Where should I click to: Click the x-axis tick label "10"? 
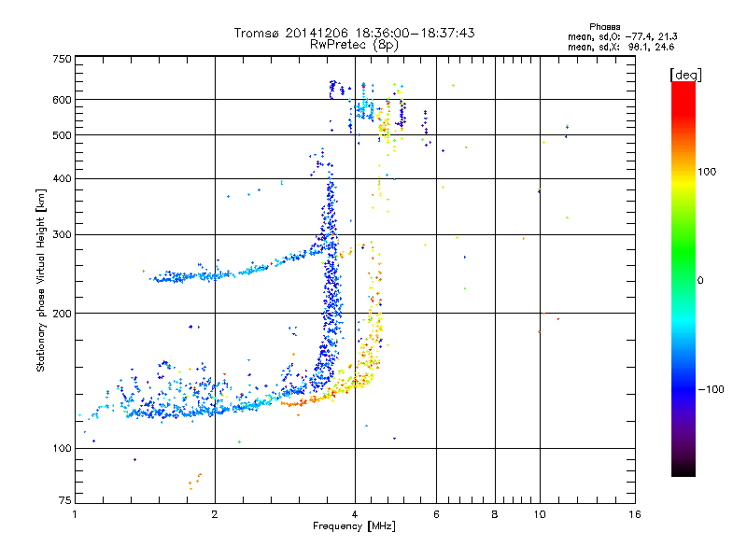540,514
